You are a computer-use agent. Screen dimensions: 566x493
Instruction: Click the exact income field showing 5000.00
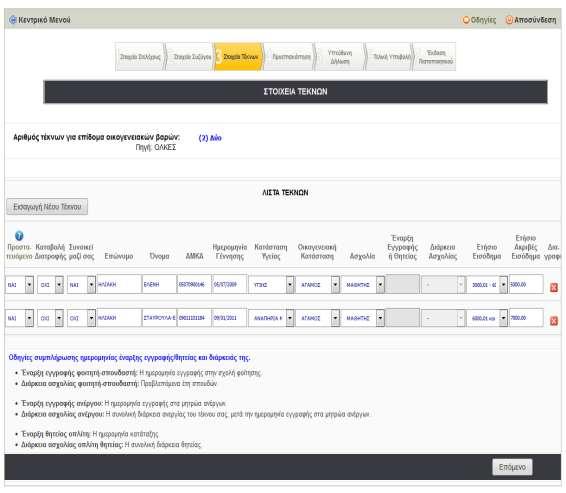(x=526, y=284)
